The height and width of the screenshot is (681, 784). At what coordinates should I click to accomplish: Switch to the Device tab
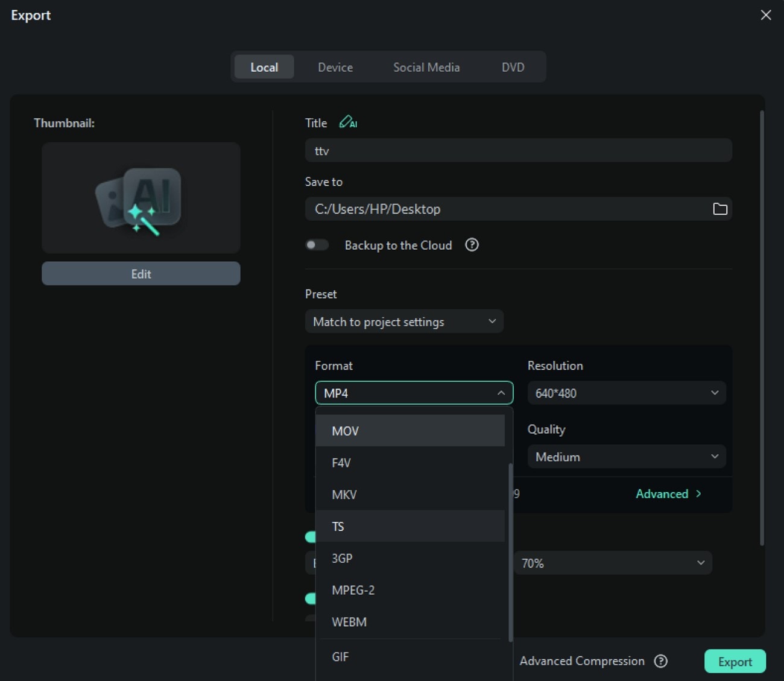tap(335, 67)
